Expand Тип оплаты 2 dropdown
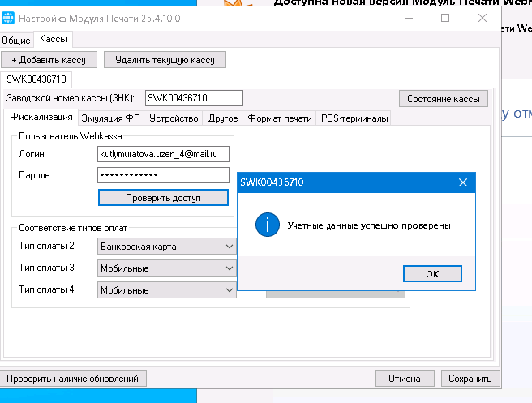The width and height of the screenshot is (532, 403). [166, 247]
